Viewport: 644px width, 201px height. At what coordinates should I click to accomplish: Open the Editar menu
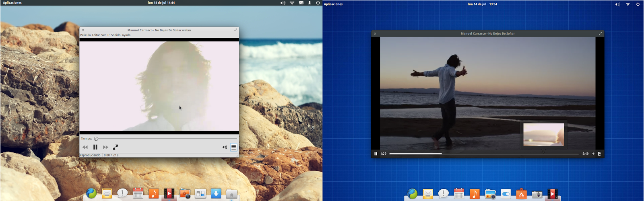click(x=96, y=35)
